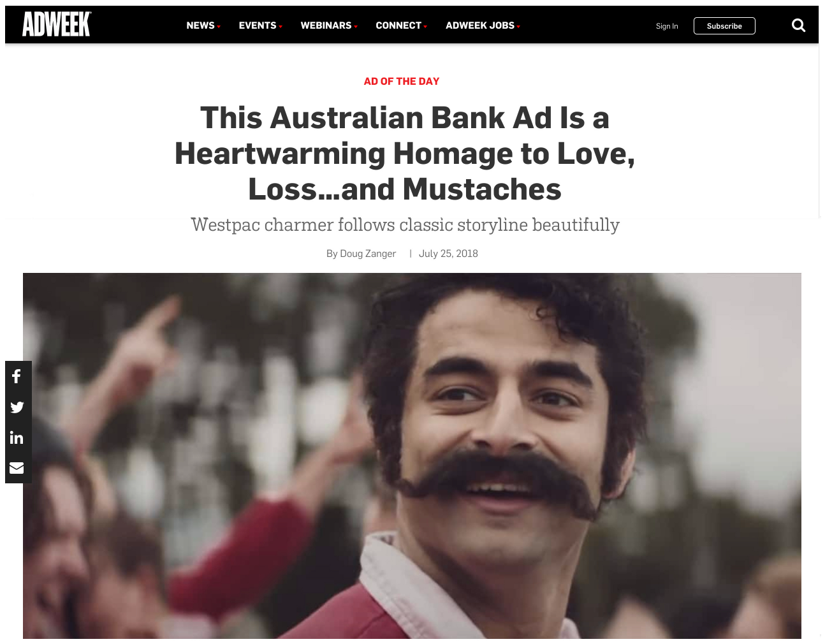Share article via Facebook icon
Screen dimensions: 825x644
17,376
